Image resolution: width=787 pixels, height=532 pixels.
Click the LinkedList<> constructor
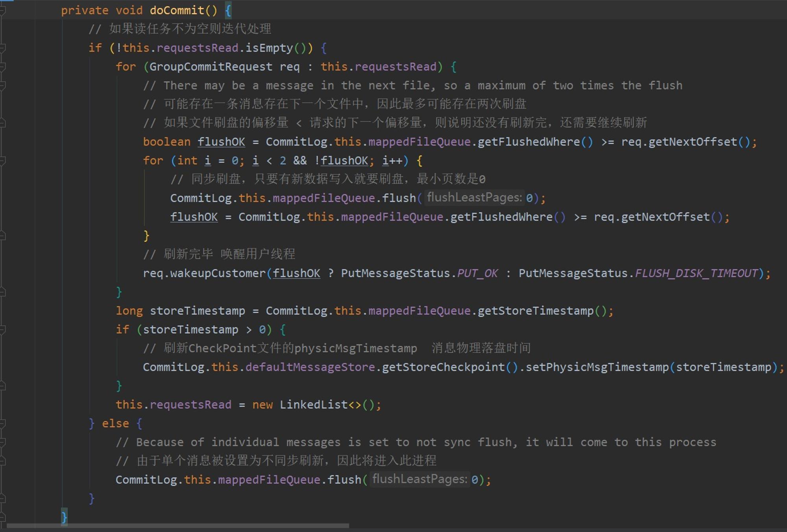(x=320, y=405)
